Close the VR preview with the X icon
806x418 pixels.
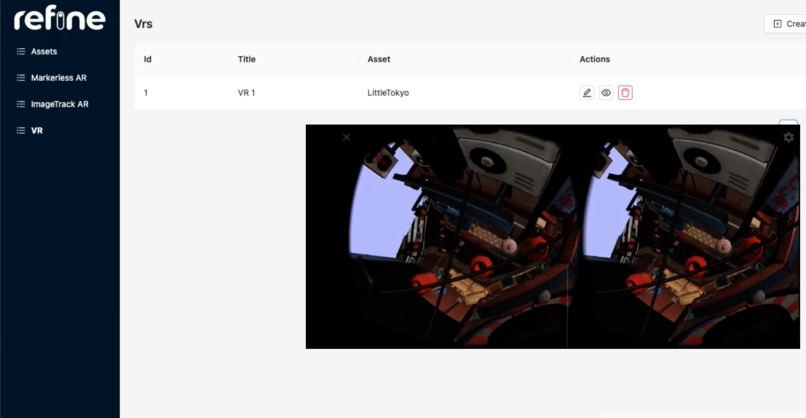[346, 137]
